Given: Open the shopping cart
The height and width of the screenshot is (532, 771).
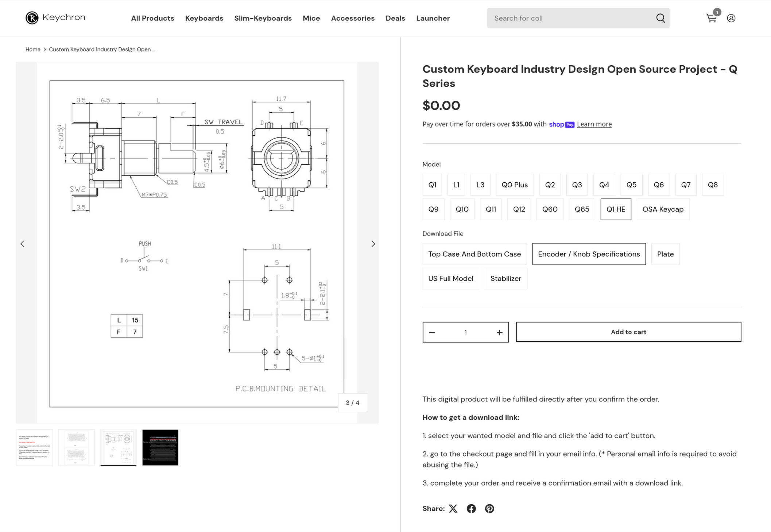Looking at the screenshot, I should (711, 18).
